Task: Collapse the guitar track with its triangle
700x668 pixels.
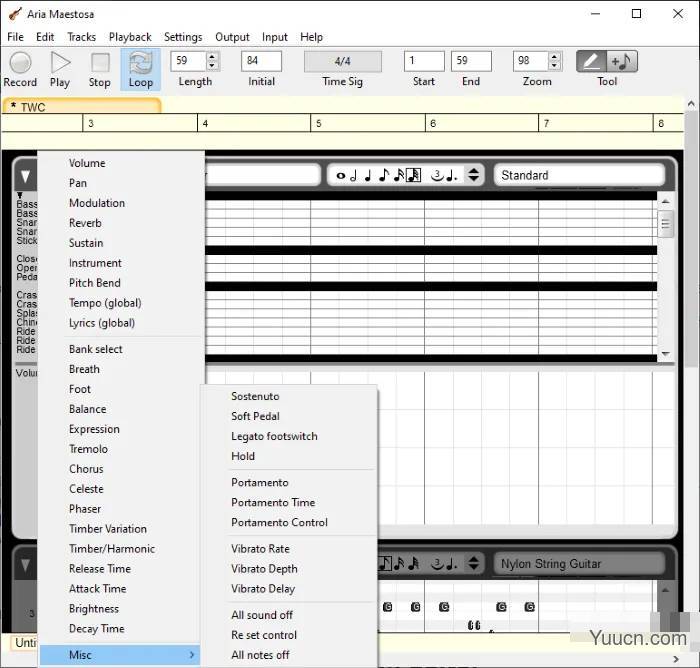Action: coord(25,565)
